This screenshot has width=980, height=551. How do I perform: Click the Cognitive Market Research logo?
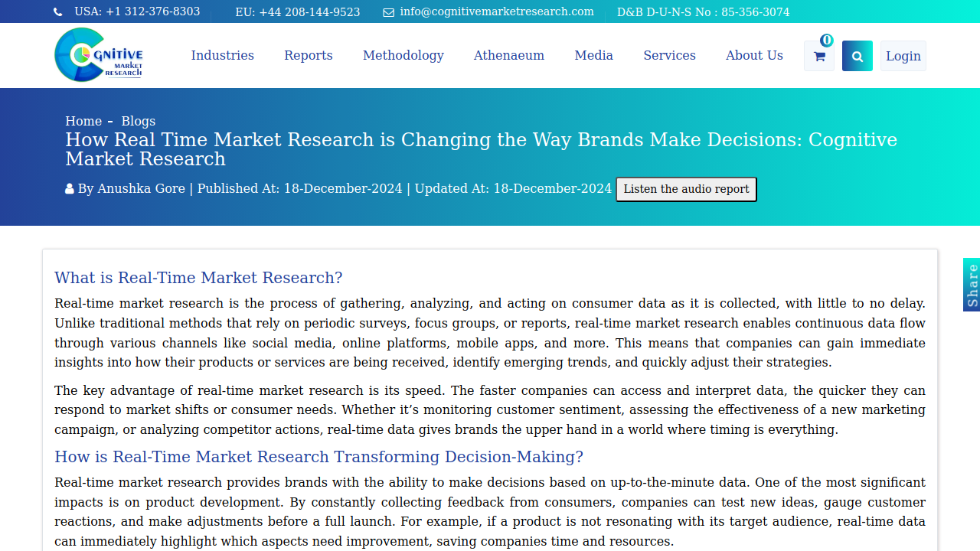tap(99, 54)
